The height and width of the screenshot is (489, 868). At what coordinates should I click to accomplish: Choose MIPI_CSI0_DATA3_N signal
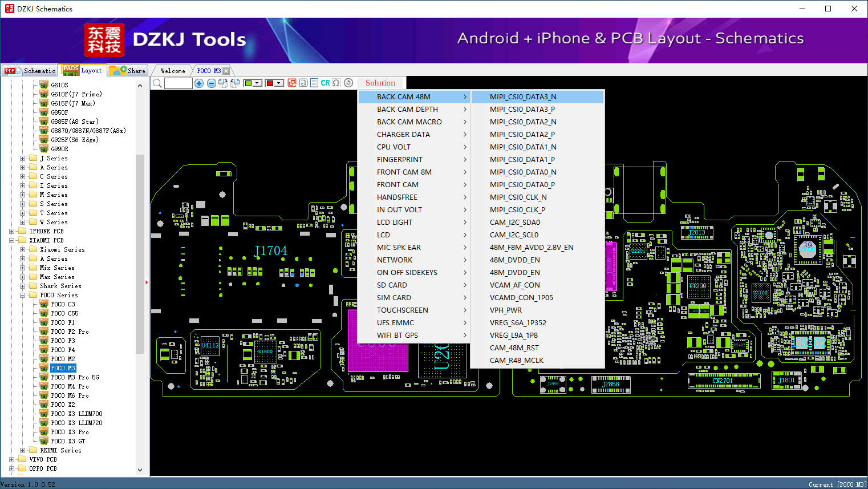[538, 97]
